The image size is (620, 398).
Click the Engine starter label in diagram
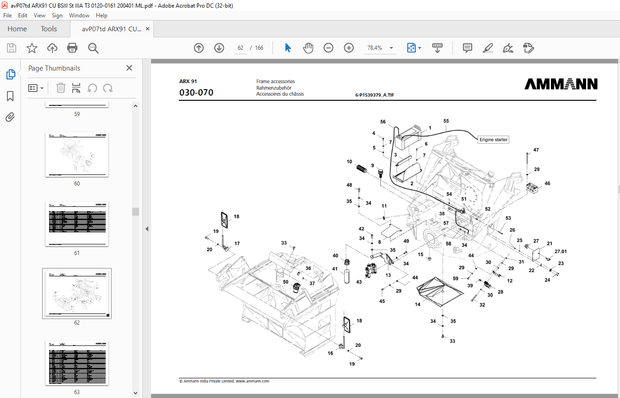point(493,140)
